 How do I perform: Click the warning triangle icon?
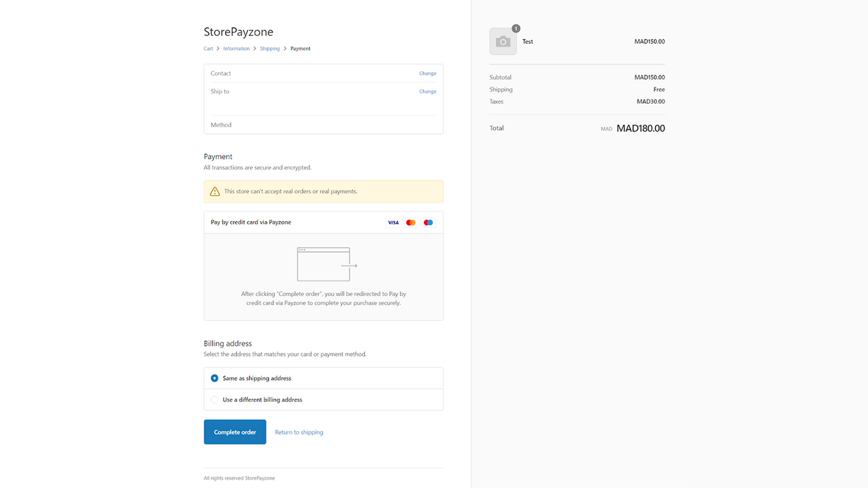pos(215,191)
